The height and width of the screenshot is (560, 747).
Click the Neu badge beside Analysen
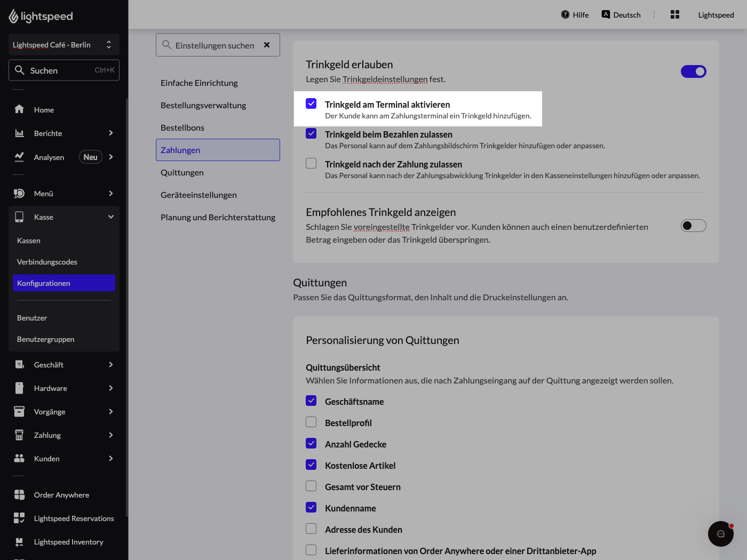point(91,157)
